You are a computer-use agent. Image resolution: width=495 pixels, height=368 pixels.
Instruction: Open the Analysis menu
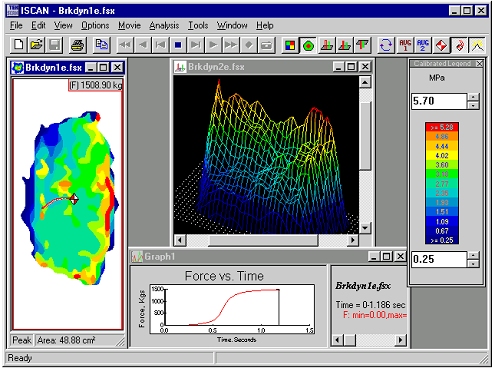click(x=164, y=25)
